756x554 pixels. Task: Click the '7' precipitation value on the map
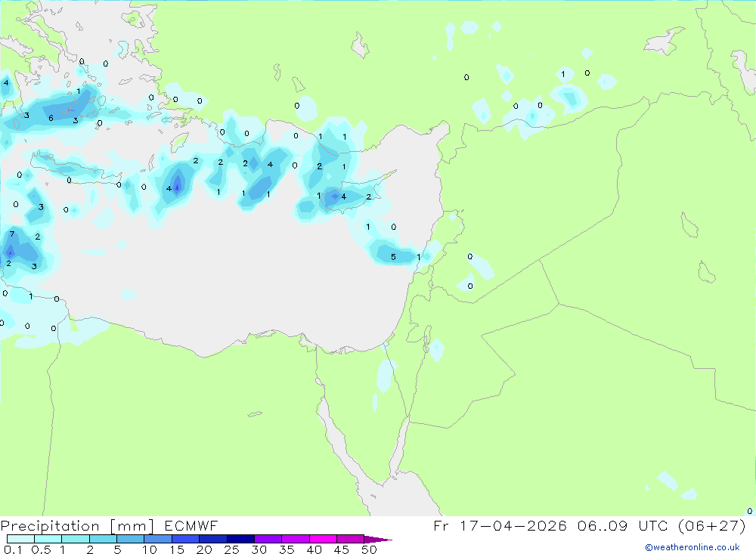tap(12, 234)
